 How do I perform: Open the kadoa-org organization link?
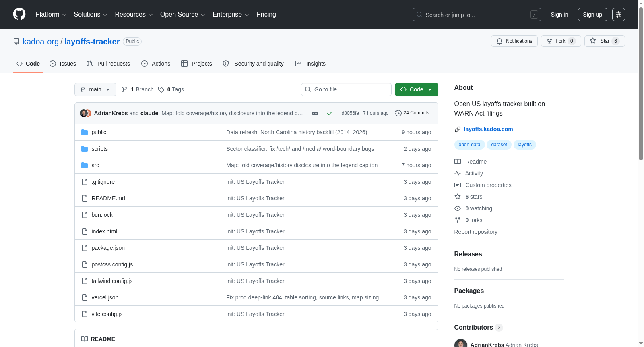(x=41, y=42)
